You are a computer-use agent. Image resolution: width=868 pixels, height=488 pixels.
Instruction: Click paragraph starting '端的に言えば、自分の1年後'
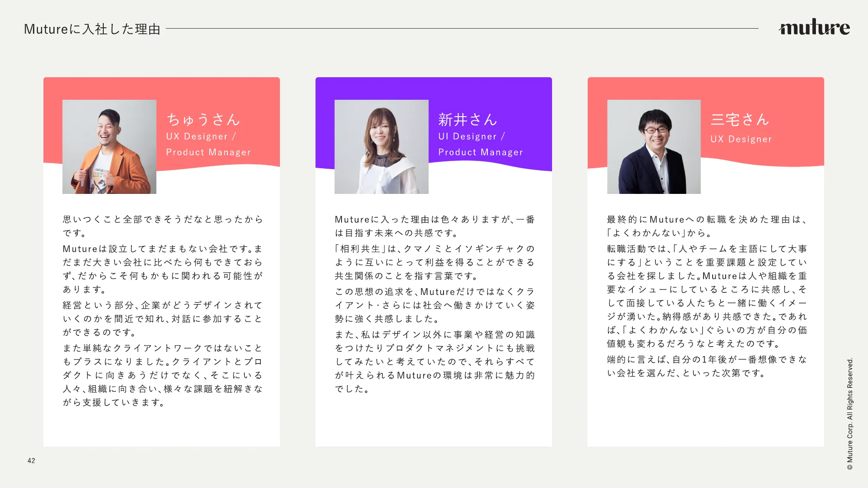click(x=707, y=366)
